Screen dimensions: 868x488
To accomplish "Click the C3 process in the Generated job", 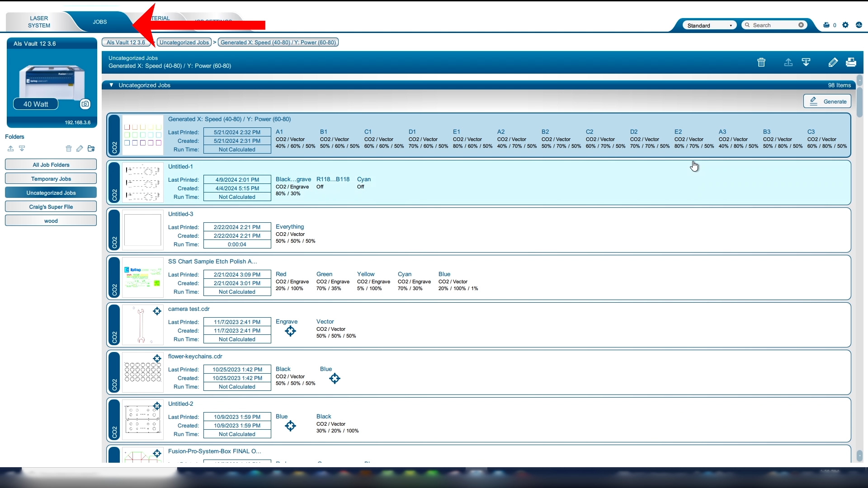I will pos(827,139).
